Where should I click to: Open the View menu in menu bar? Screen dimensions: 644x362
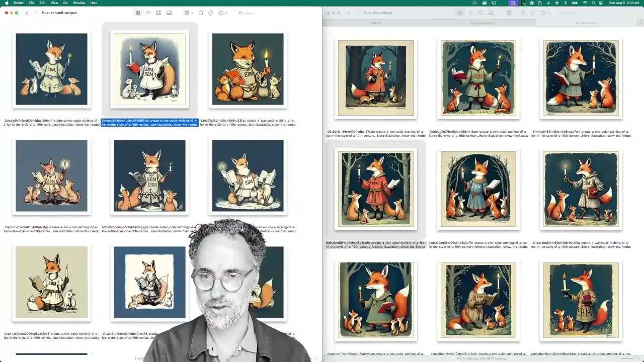coord(54,3)
